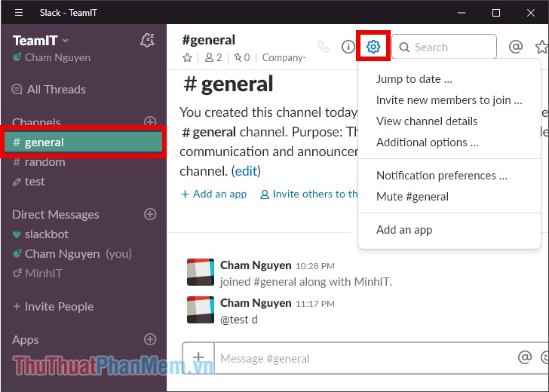The height and width of the screenshot is (392, 549).
Task: Click the 11:17 PM message timestamp
Action: (x=314, y=304)
